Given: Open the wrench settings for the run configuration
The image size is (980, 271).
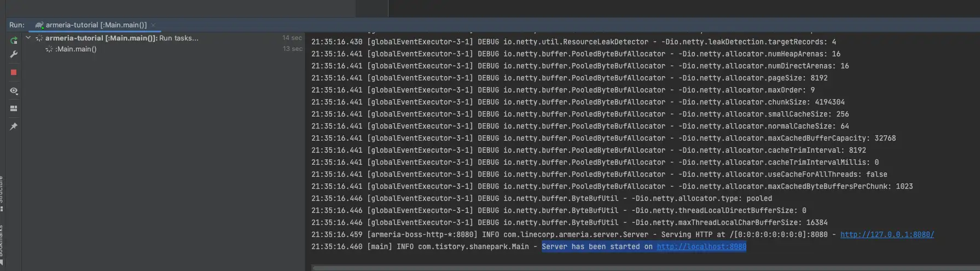Looking at the screenshot, I should click(x=14, y=54).
